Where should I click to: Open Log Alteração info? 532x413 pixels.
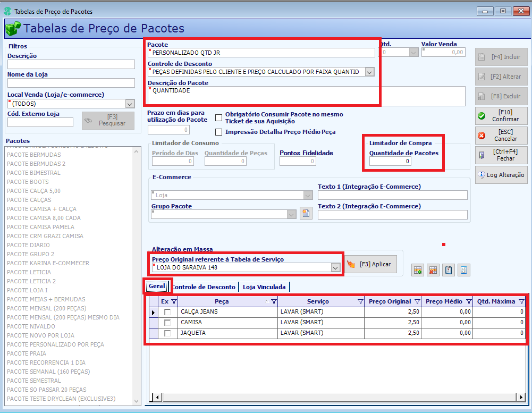pyautogui.click(x=501, y=175)
